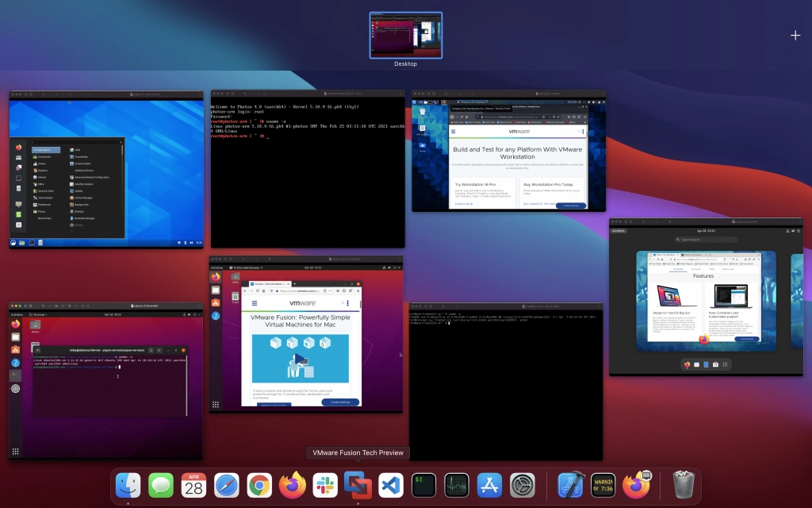The image size is (812, 508).
Task: Click the Google Chrome Dock icon
Action: tap(259, 485)
